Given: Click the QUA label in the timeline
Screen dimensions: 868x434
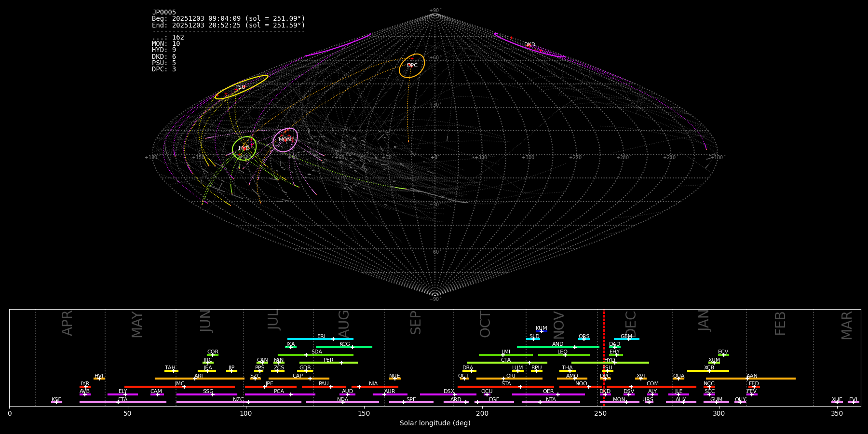Looking at the screenshot, I should 678,376.
